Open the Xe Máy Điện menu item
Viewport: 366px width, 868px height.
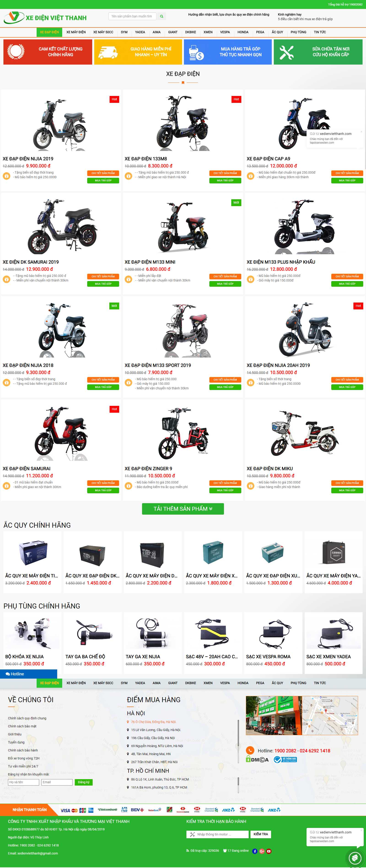76,32
